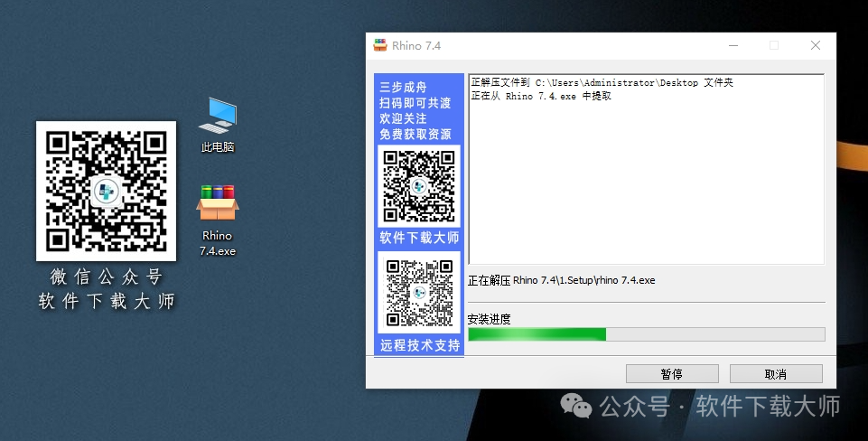Click the 远程技术支持 label

420,345
